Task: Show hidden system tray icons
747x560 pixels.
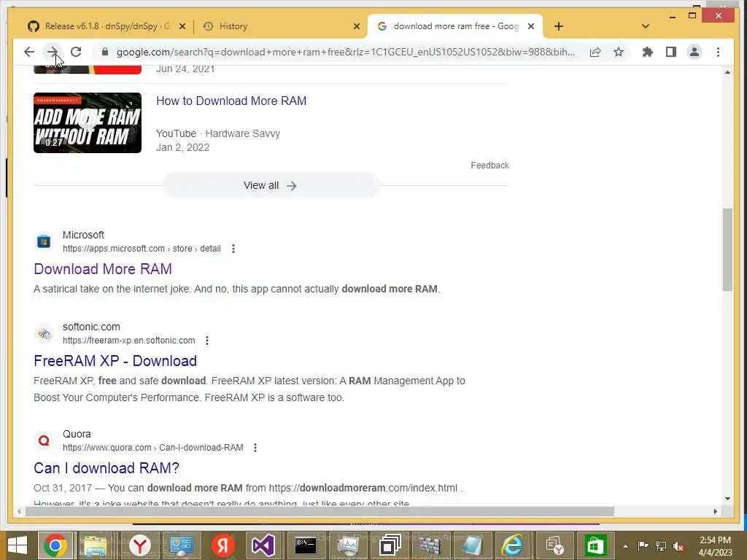Action: tap(625, 546)
